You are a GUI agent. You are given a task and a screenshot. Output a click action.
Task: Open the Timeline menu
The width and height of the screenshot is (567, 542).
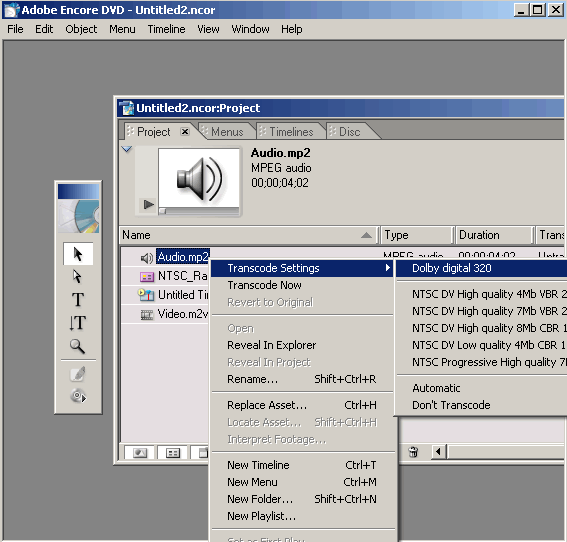(x=166, y=29)
